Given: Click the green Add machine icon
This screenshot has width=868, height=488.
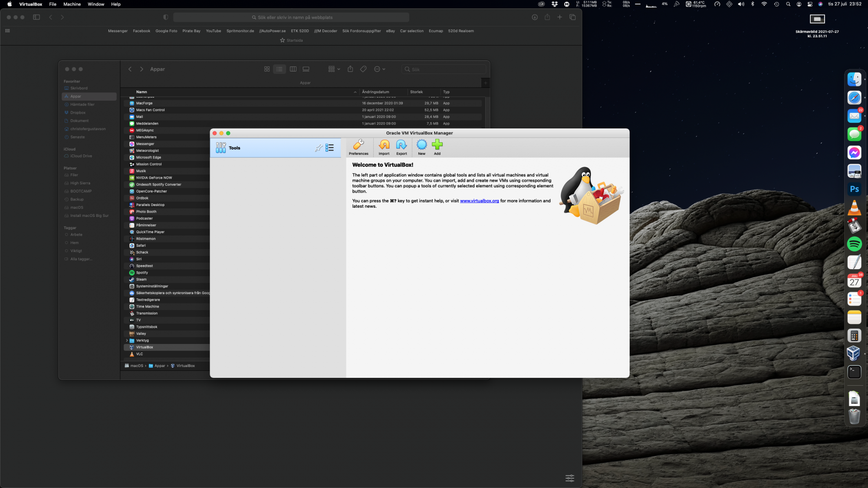Looking at the screenshot, I should point(437,147).
